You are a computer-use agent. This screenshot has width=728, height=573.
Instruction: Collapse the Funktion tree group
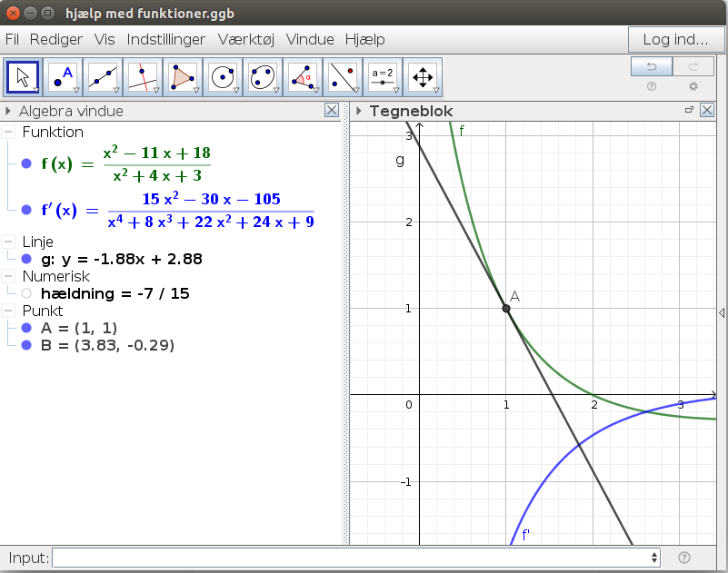(x=8, y=132)
